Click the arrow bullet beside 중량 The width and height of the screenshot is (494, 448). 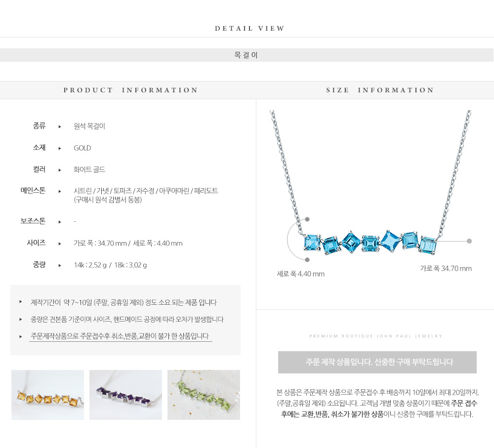(60, 265)
